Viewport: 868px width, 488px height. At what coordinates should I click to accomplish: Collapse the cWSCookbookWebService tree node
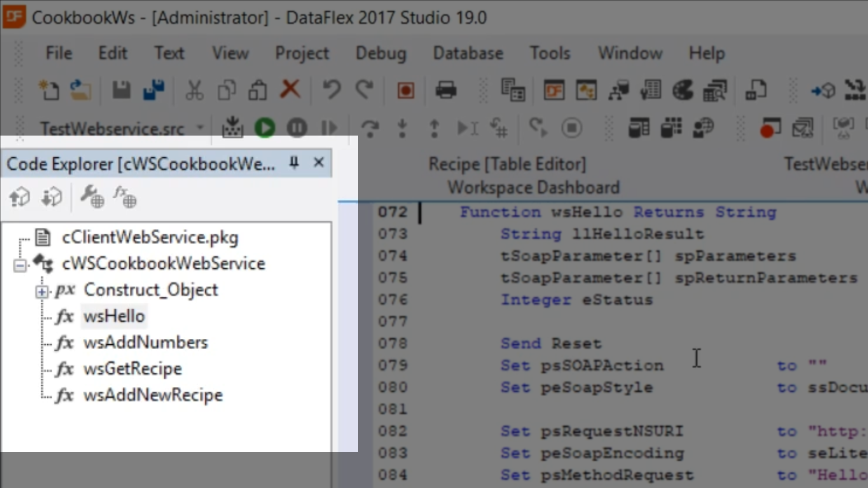pyautogui.click(x=20, y=265)
